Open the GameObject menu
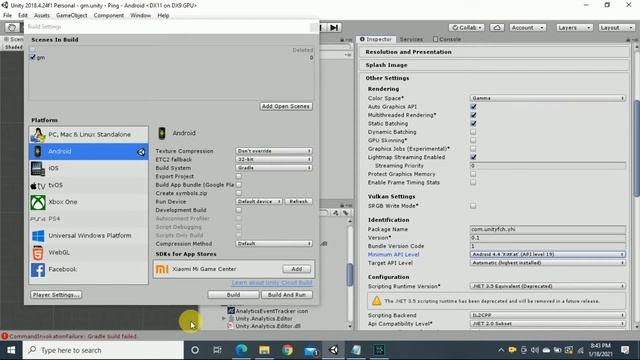 tap(71, 15)
